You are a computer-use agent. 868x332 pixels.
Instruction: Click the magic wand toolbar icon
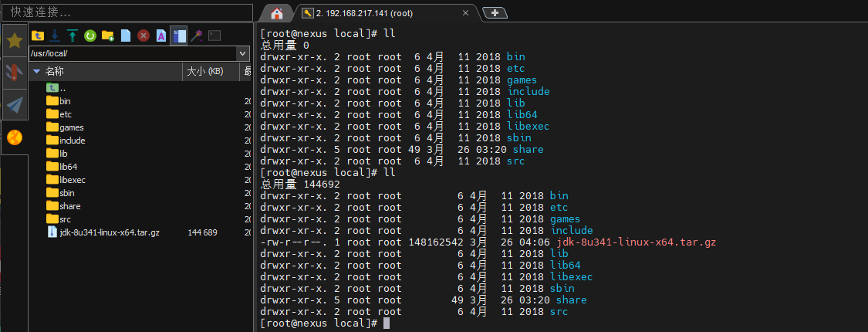pyautogui.click(x=196, y=36)
